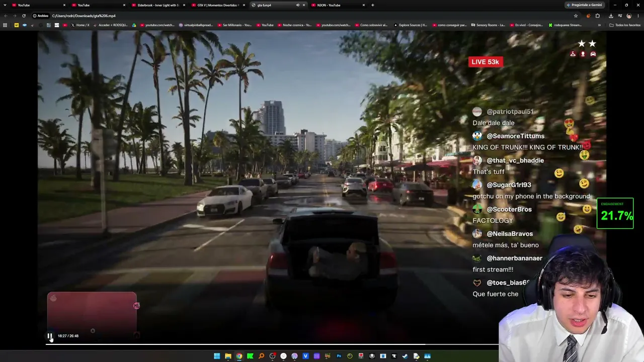
Task: Open the Kick app in the taskbar
Action: [x=250, y=356]
